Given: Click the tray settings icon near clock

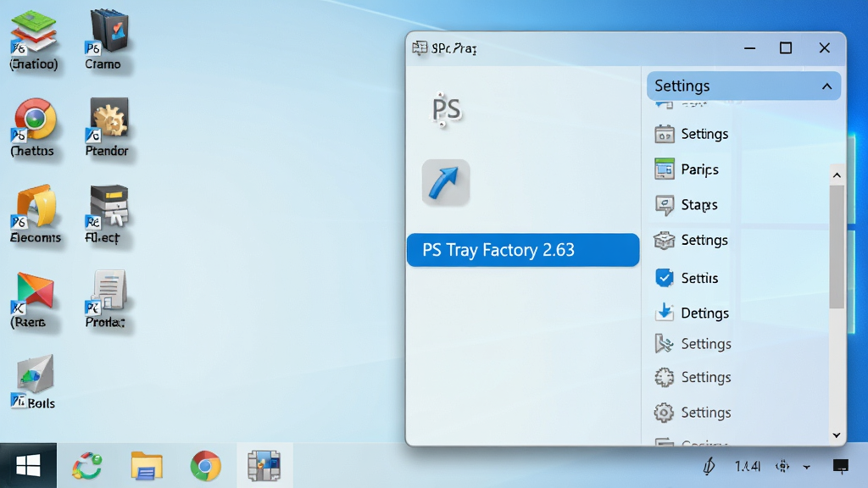Looking at the screenshot, I should pyautogui.click(x=782, y=467).
